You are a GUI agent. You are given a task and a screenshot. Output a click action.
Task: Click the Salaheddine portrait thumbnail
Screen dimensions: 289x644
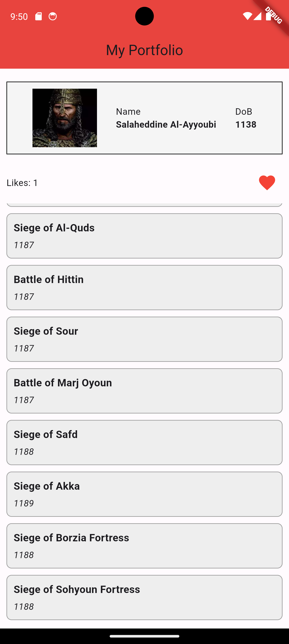coord(65,118)
